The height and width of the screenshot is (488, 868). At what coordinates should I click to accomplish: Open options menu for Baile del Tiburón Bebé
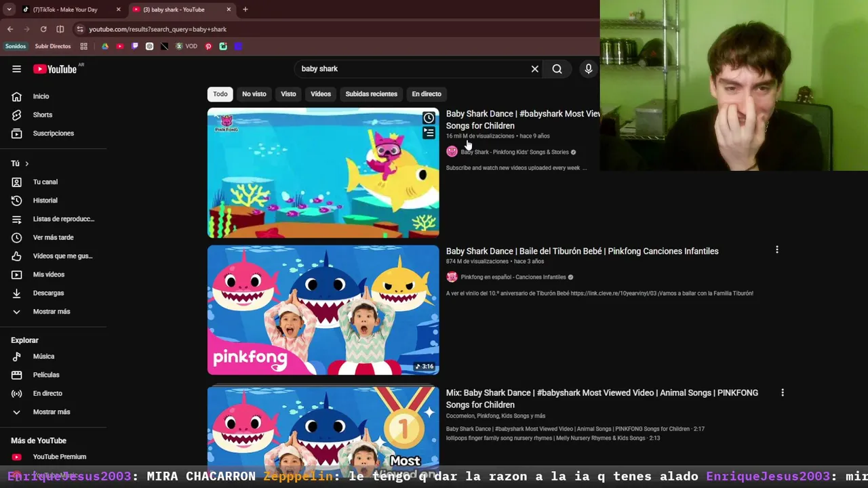point(777,249)
